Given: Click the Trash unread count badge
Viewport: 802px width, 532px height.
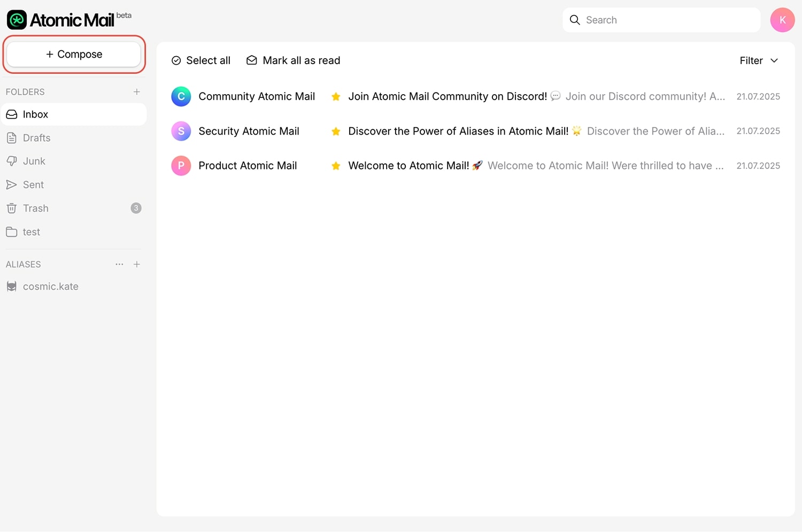Looking at the screenshot, I should pos(136,208).
